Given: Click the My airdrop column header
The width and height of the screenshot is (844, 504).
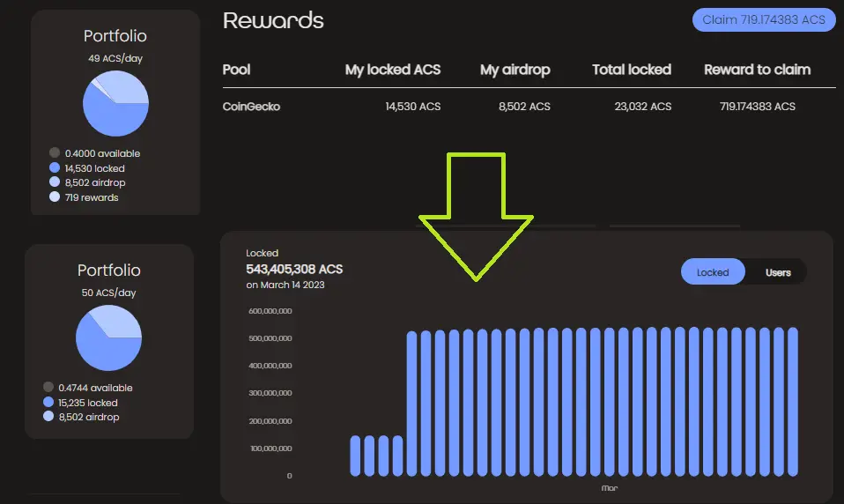Looking at the screenshot, I should [x=515, y=70].
